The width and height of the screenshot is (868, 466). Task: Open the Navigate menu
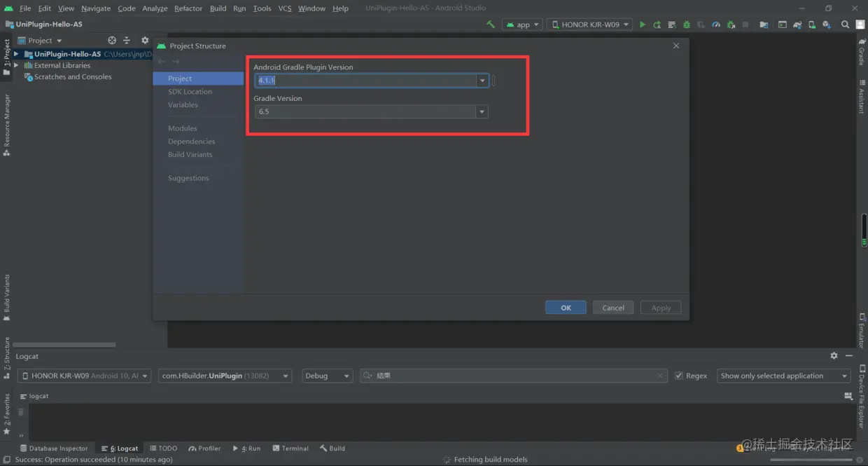tap(96, 8)
